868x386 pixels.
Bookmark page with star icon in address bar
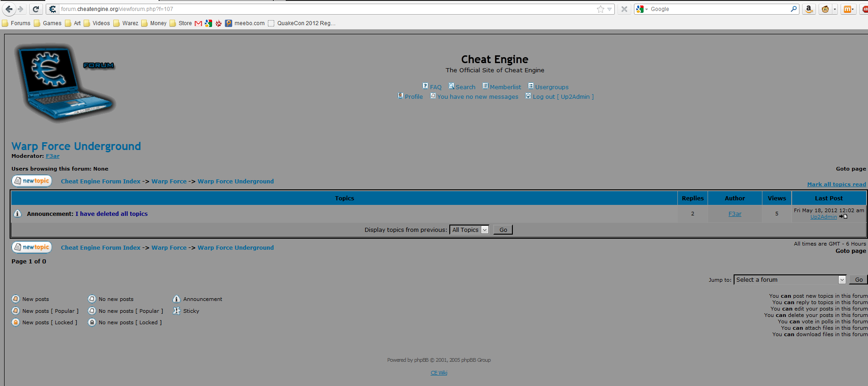pyautogui.click(x=600, y=9)
